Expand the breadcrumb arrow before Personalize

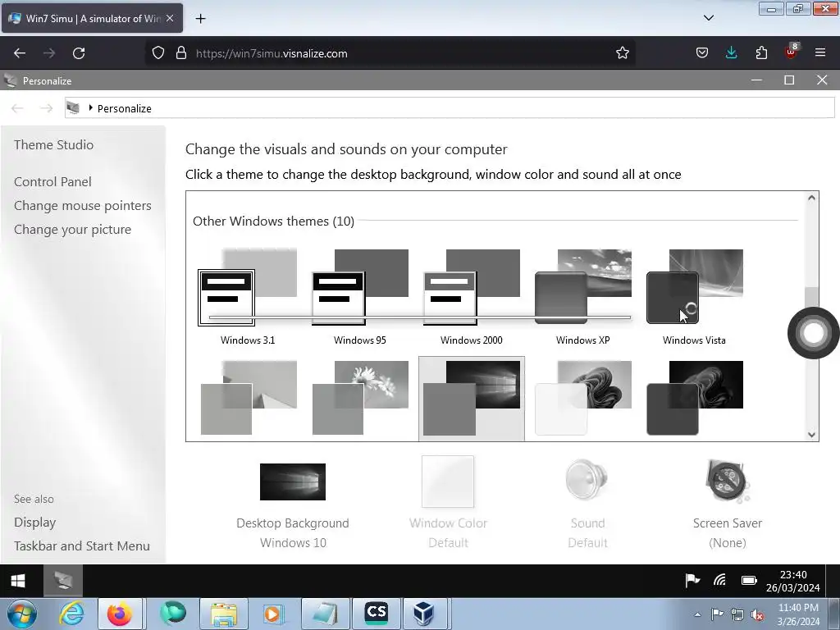[90, 107]
